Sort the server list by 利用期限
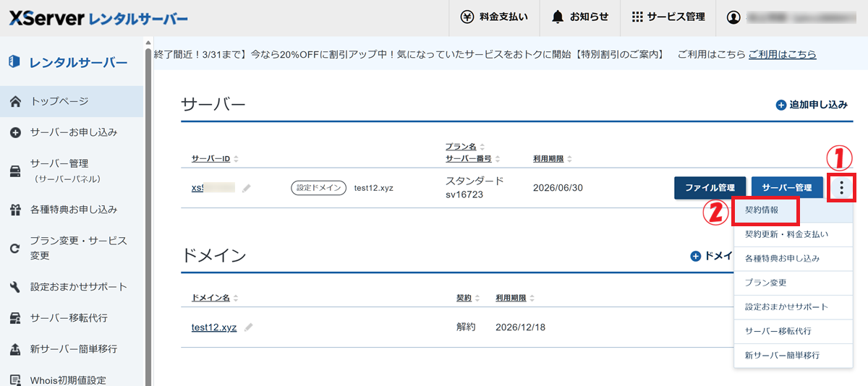Image resolution: width=868 pixels, height=386 pixels. coord(553,158)
